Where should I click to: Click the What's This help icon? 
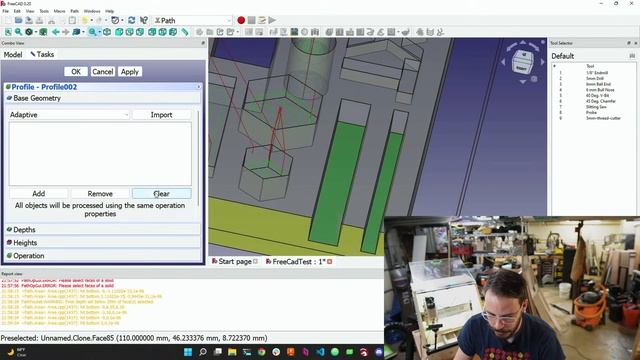(144, 20)
